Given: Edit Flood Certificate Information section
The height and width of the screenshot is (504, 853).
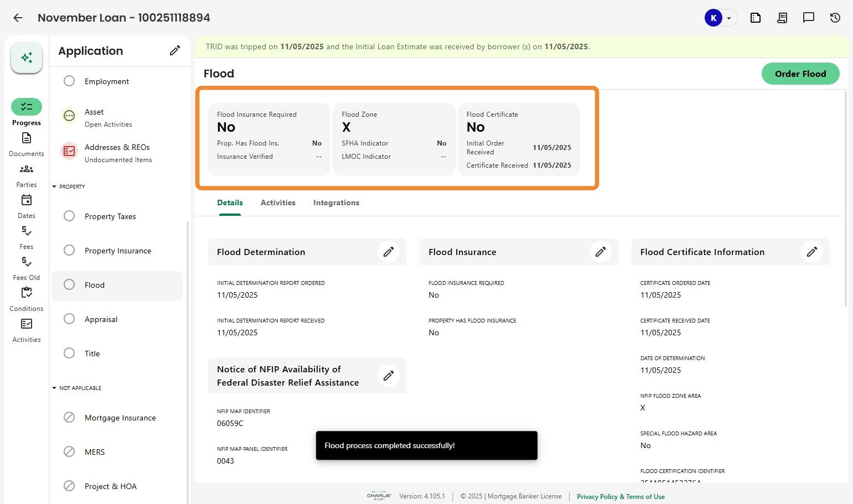Looking at the screenshot, I should (x=812, y=252).
